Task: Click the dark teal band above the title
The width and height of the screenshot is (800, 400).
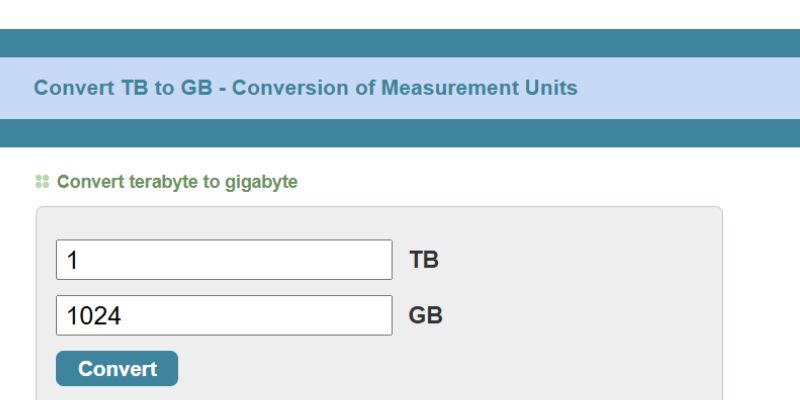Action: pyautogui.click(x=400, y=43)
